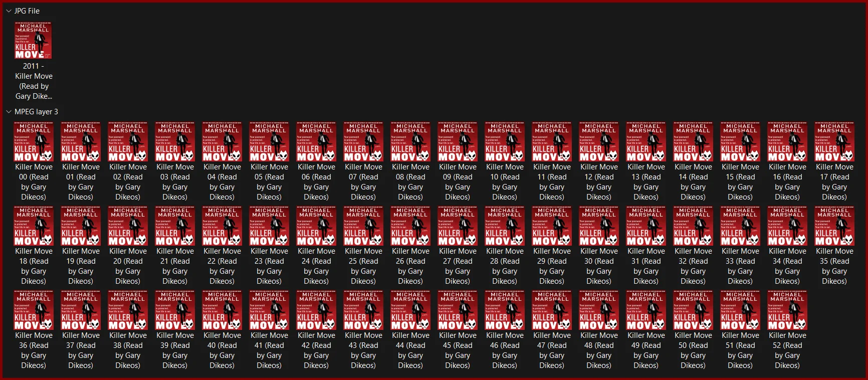Viewport: 868px width, 380px height.
Task: Select the JPG File group header label
Action: 27,11
